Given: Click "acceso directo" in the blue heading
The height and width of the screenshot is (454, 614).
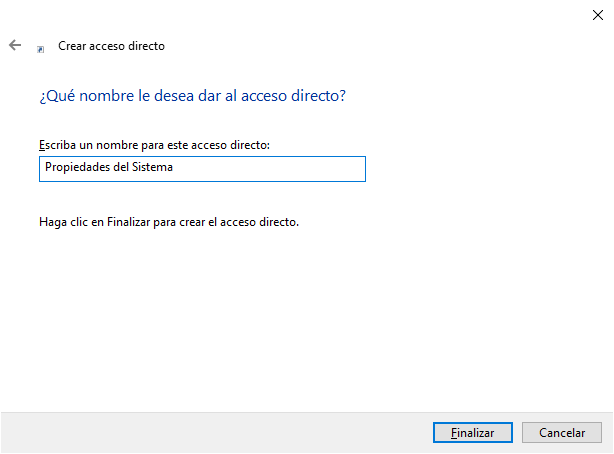Looking at the screenshot, I should click(298, 96).
